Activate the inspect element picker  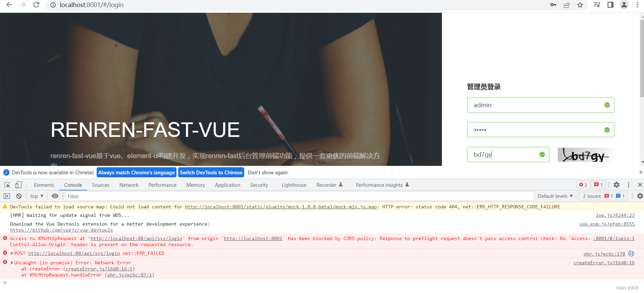click(x=7, y=185)
